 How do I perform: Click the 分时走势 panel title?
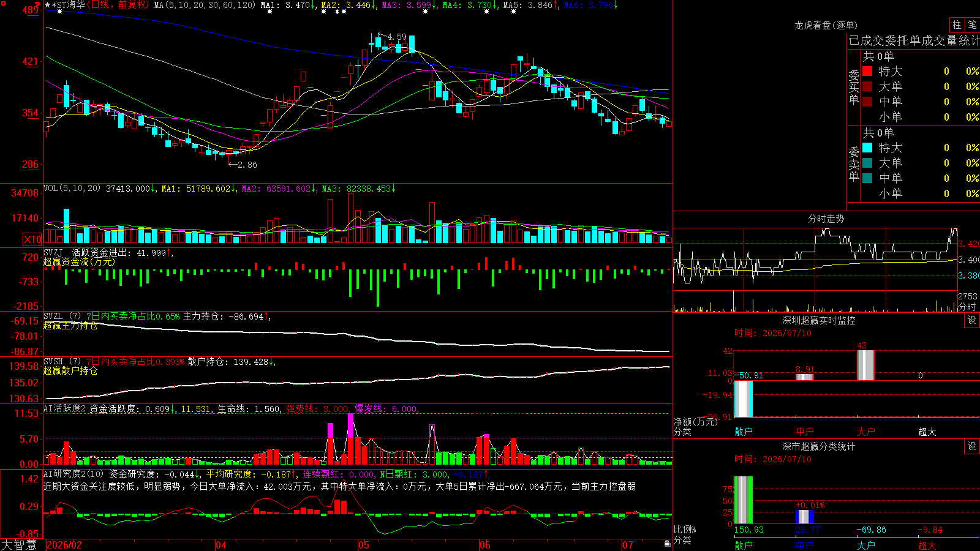[x=826, y=219]
